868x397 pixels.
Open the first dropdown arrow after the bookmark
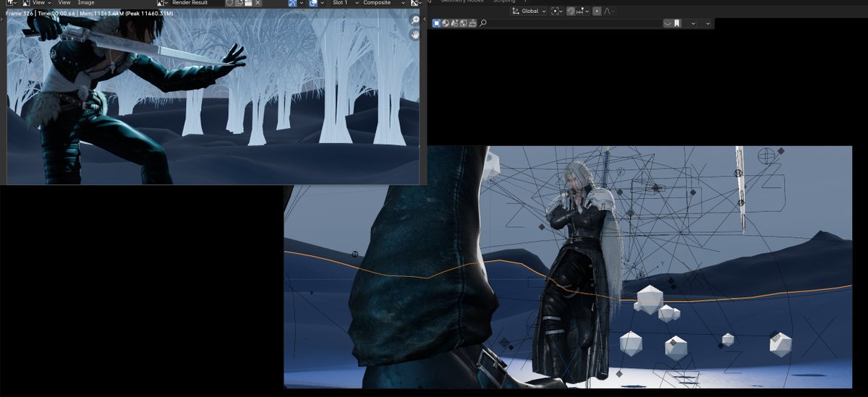[x=693, y=23]
